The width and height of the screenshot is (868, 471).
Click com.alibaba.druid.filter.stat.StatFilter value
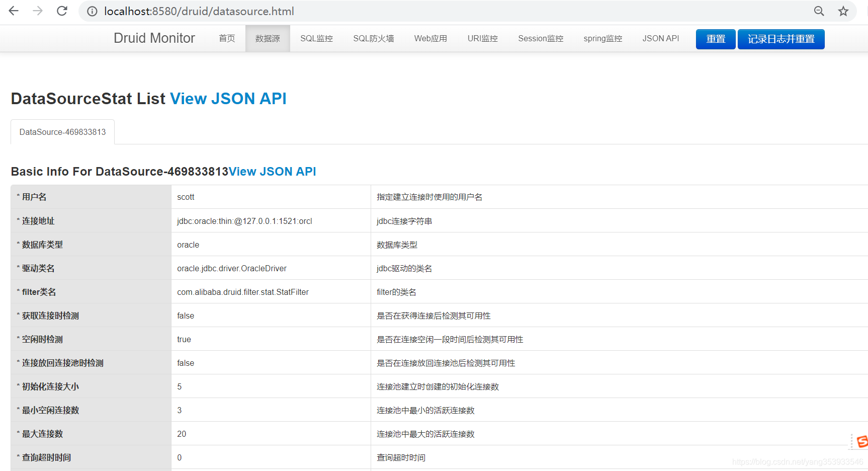pyautogui.click(x=243, y=292)
